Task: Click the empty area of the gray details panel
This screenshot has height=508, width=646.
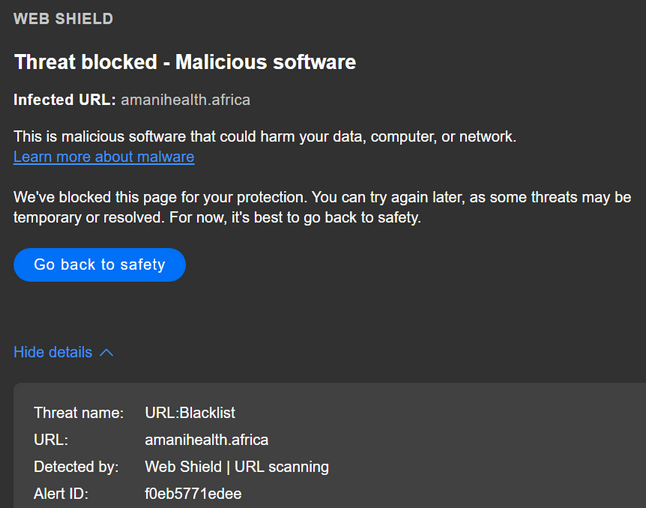Action: (x=500, y=450)
